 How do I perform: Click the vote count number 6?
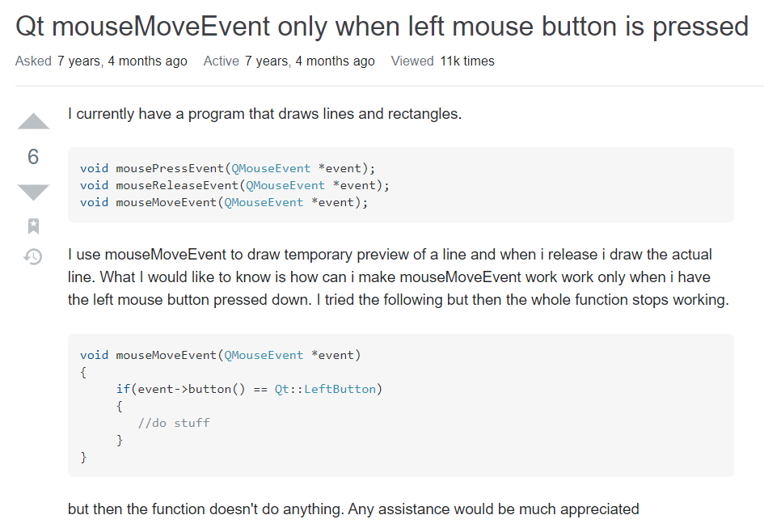(x=32, y=157)
